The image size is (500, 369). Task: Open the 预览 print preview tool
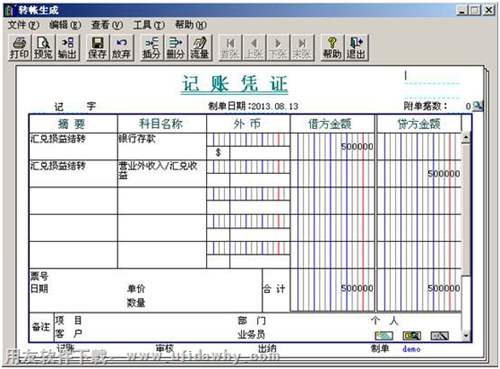pos(43,48)
